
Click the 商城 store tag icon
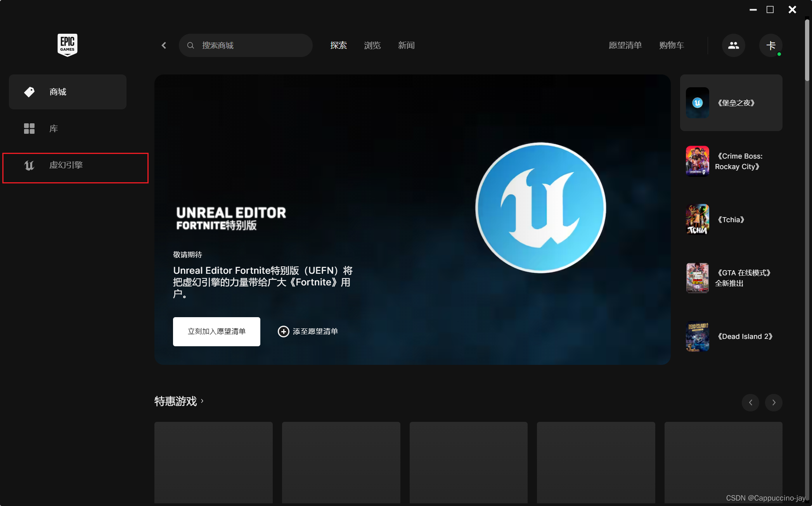[29, 92]
